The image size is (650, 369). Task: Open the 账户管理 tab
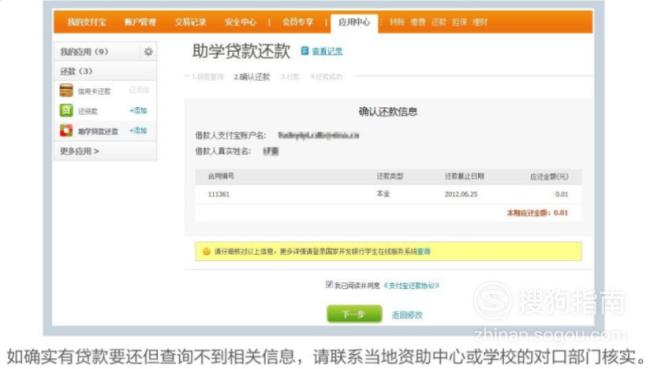[140, 22]
